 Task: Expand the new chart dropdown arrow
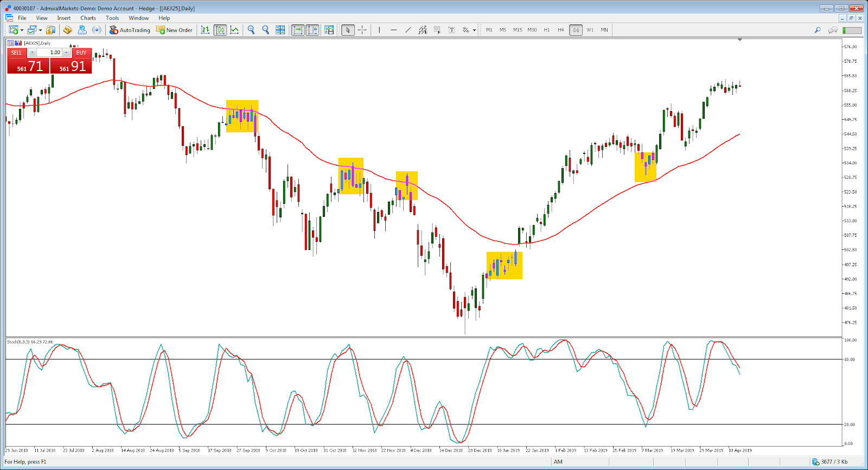(22, 30)
